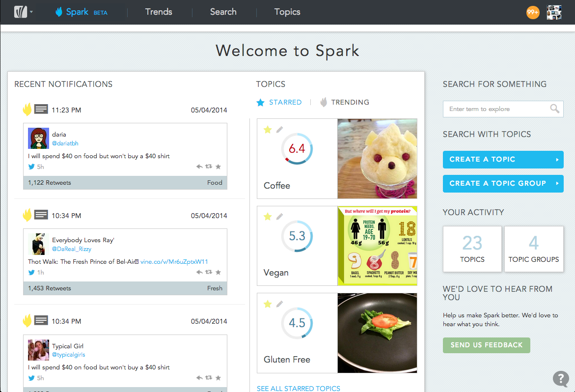Open the Trends menu
575x392 pixels.
(159, 12)
